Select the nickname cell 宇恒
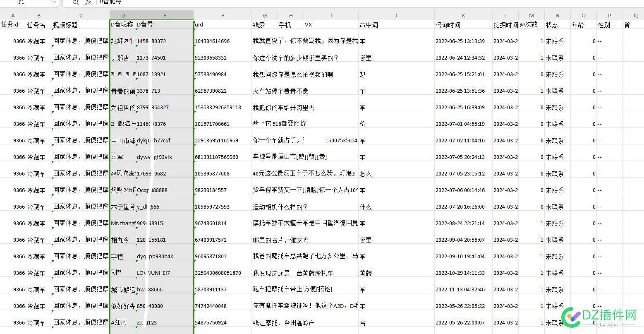The image size is (644, 334). (123, 252)
